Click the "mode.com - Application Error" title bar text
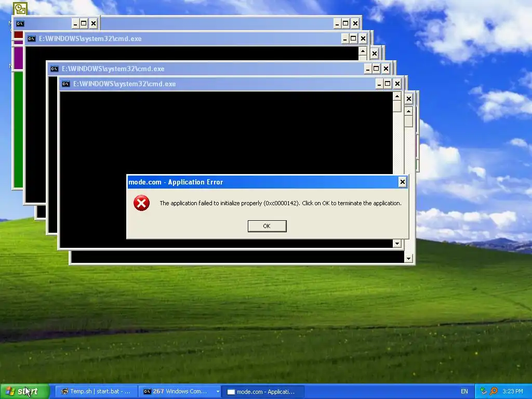532x399 pixels. coord(176,182)
